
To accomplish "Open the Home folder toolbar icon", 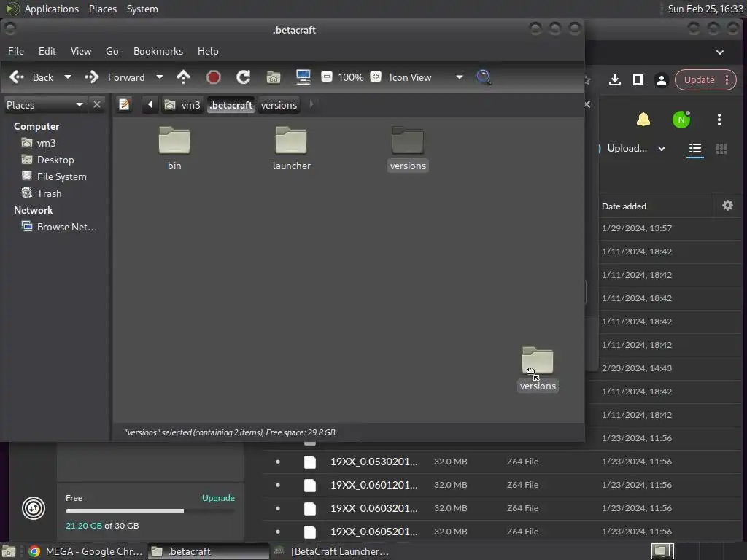I will coord(274,77).
